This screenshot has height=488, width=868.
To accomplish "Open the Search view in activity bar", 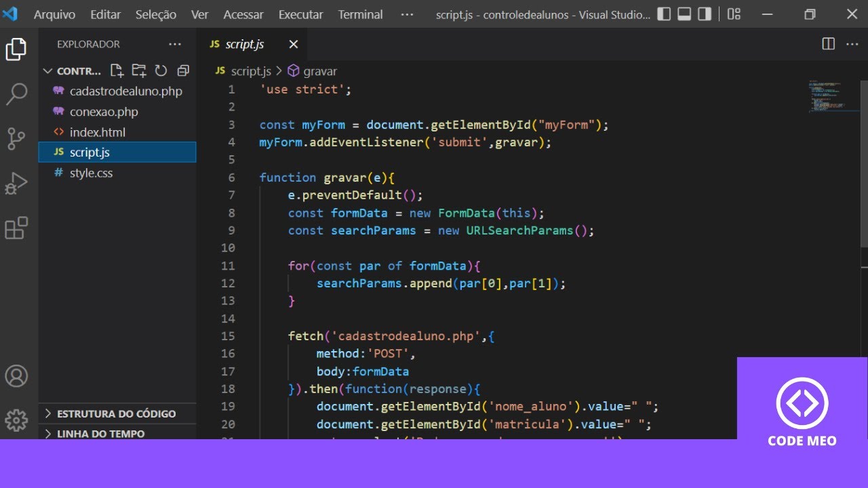I will [x=16, y=94].
